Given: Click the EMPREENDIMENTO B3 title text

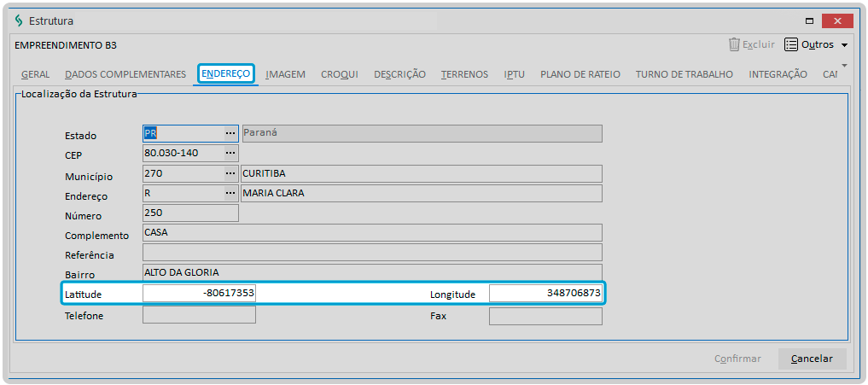Looking at the screenshot, I should click(66, 45).
